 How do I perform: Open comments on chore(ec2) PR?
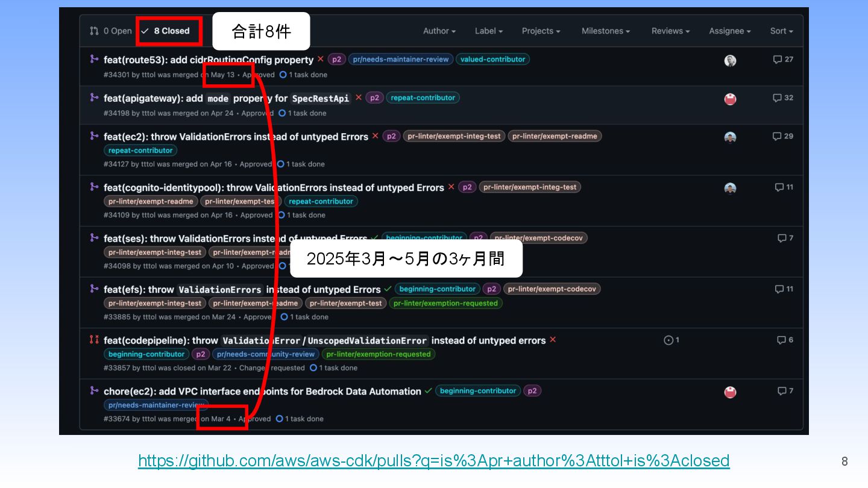(785, 391)
